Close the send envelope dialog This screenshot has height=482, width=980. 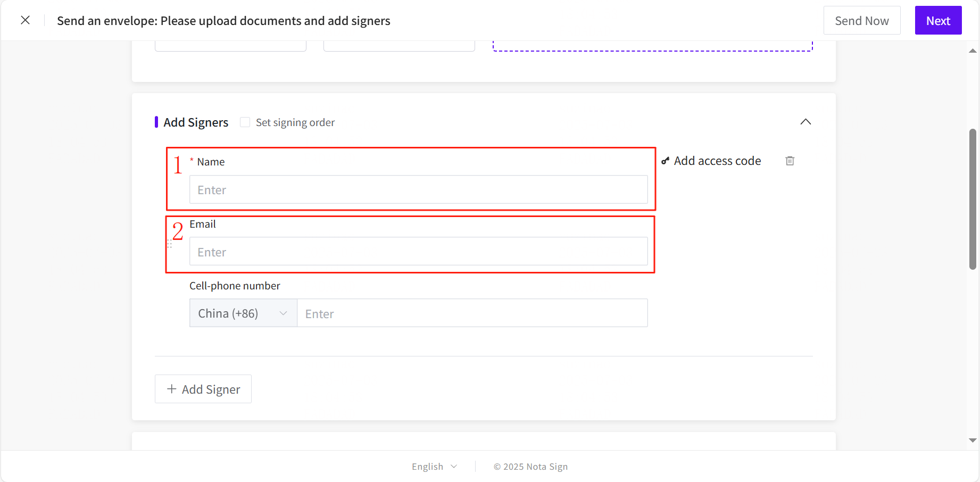coord(25,20)
